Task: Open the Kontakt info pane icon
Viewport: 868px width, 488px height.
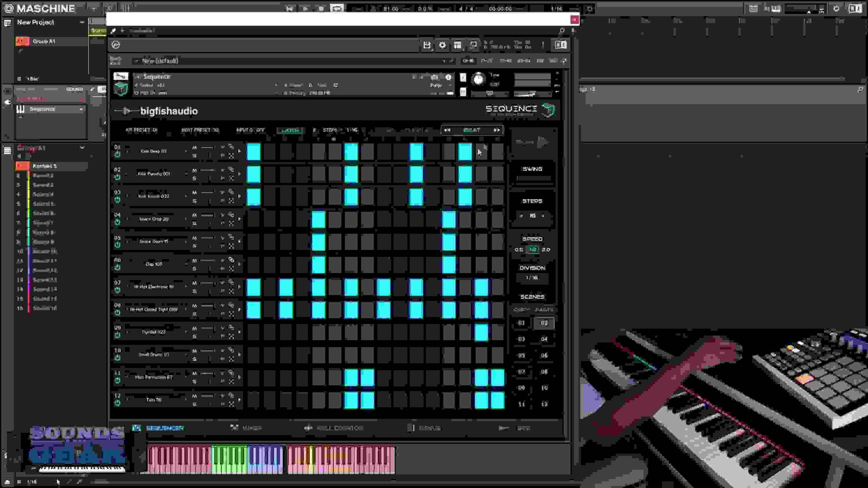Action: click(448, 77)
